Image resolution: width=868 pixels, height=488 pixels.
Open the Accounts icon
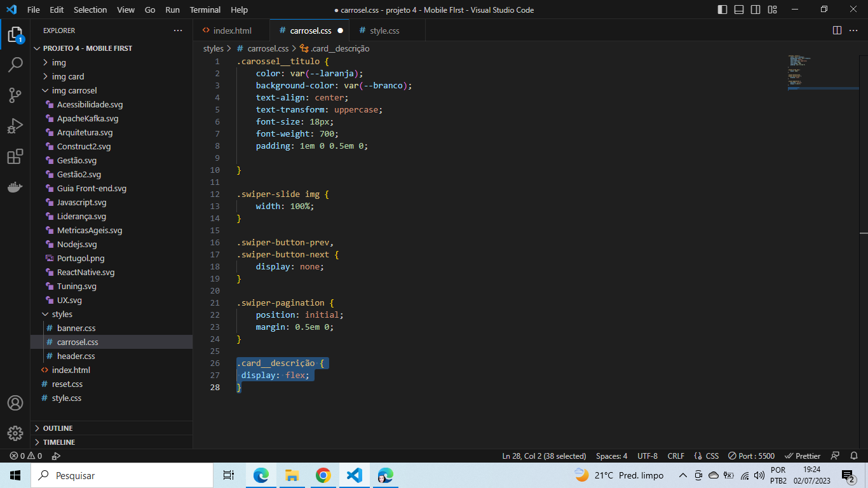[x=15, y=403]
